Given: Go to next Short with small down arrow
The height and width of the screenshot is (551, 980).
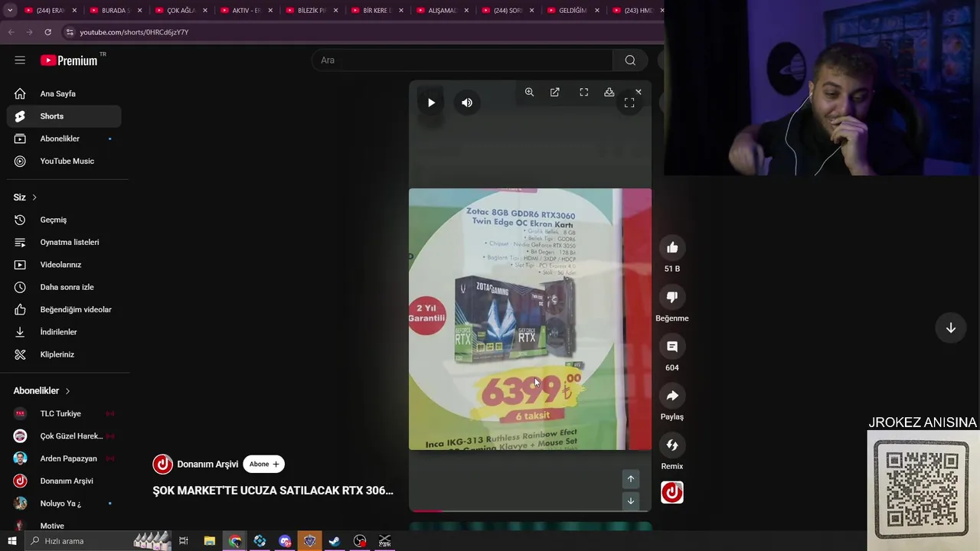Looking at the screenshot, I should click(631, 501).
